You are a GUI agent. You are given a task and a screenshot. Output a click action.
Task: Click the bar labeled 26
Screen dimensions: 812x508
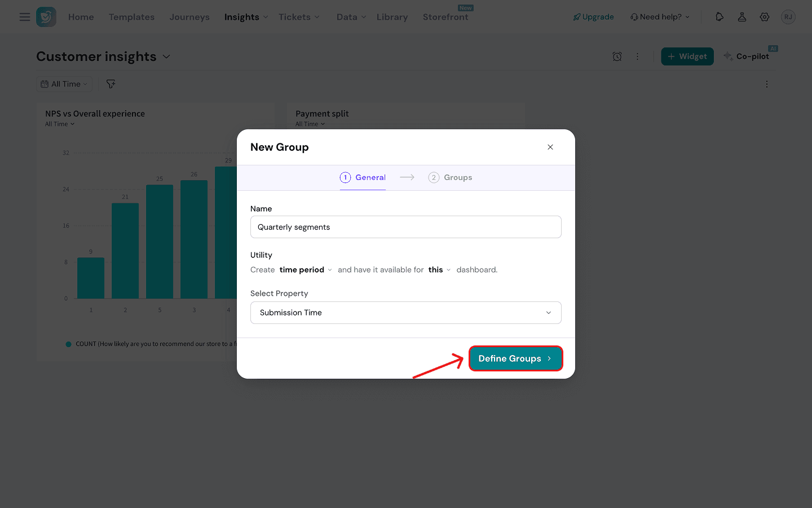[x=194, y=239]
